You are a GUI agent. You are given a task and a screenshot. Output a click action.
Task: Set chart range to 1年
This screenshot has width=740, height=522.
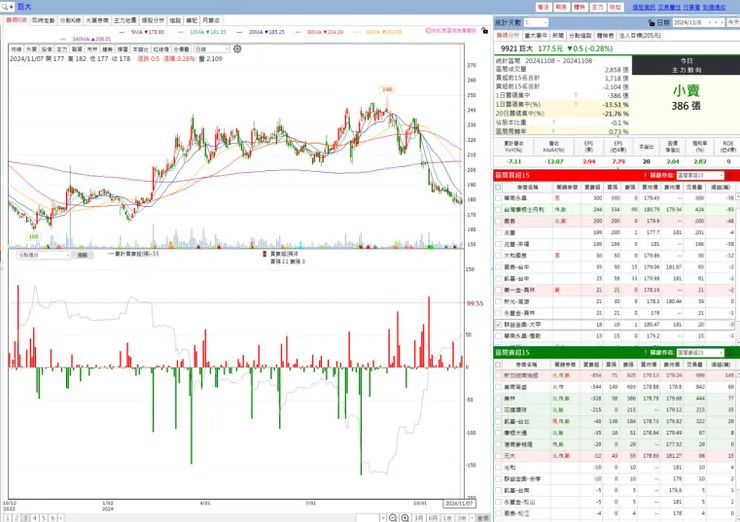[447, 518]
